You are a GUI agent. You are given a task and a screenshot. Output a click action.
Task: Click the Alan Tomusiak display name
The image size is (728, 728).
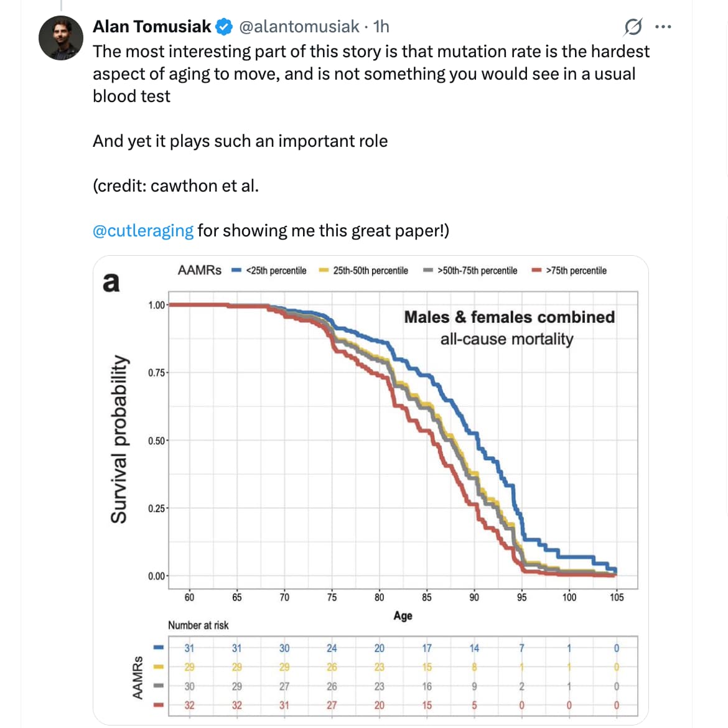tap(152, 27)
